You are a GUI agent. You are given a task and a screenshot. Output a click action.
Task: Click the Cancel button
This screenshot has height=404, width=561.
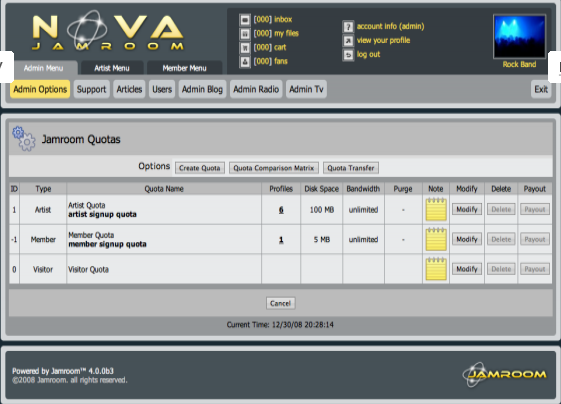pyautogui.click(x=280, y=303)
